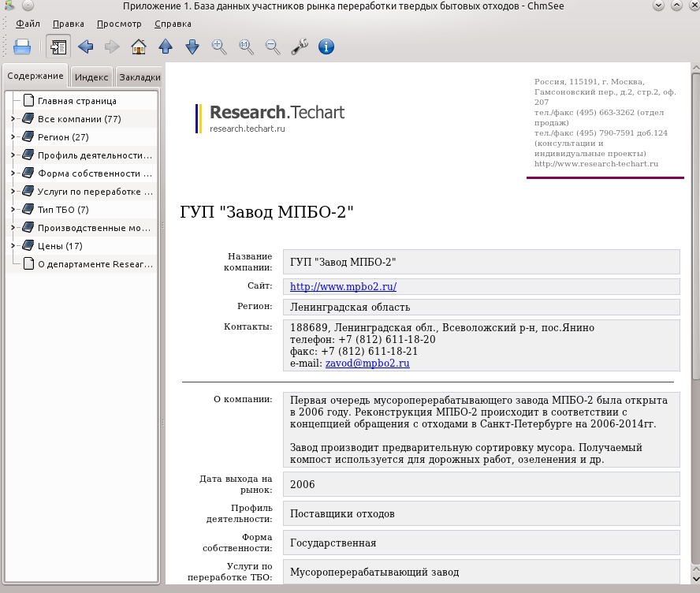Go forward with the greyed right arrow
700x593 pixels.
112,47
